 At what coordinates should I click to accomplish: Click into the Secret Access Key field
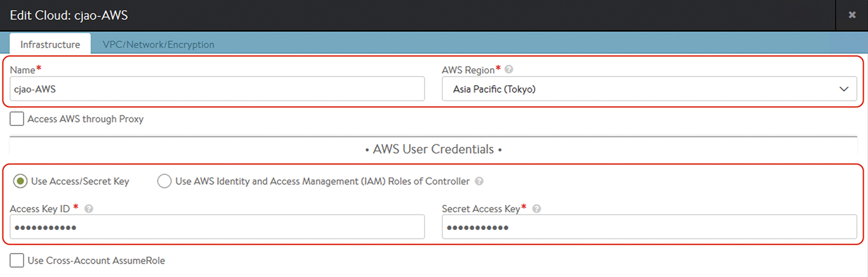[649, 227]
